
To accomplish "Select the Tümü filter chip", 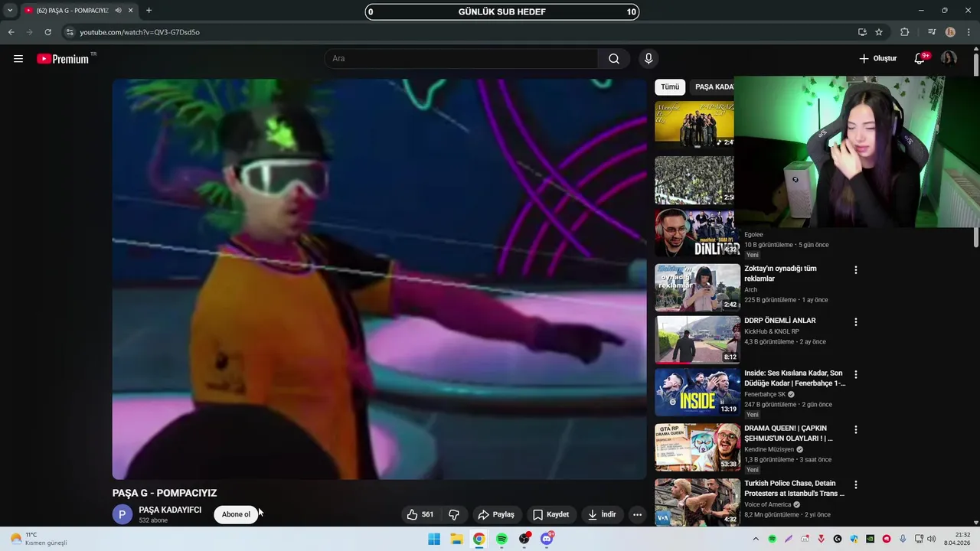I will (670, 87).
